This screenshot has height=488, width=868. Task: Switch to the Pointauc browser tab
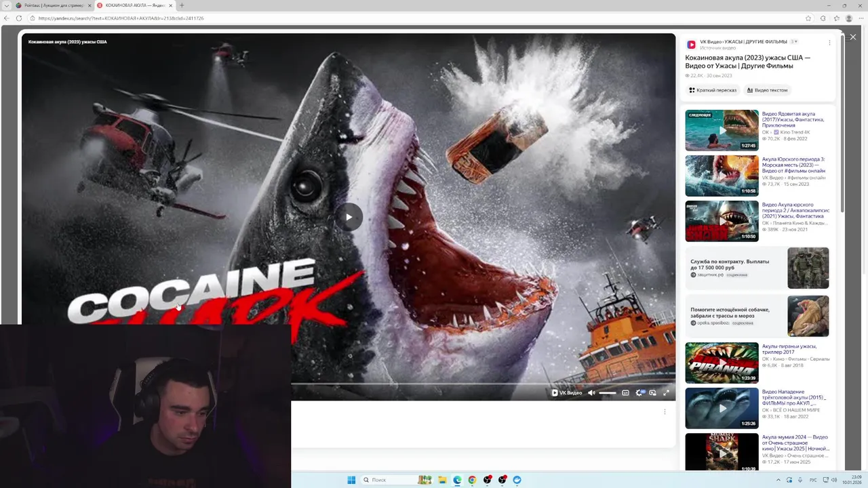(53, 5)
